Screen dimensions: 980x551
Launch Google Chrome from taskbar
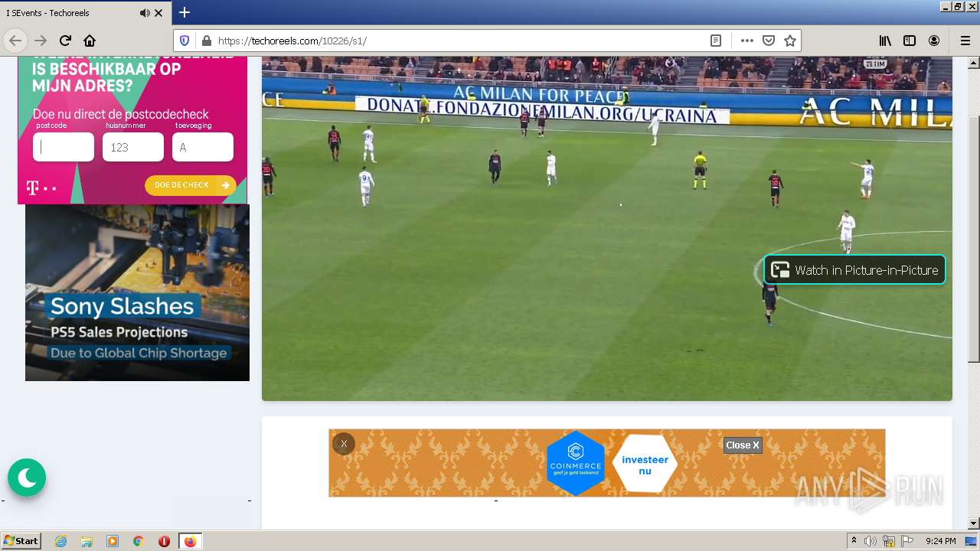tap(139, 541)
